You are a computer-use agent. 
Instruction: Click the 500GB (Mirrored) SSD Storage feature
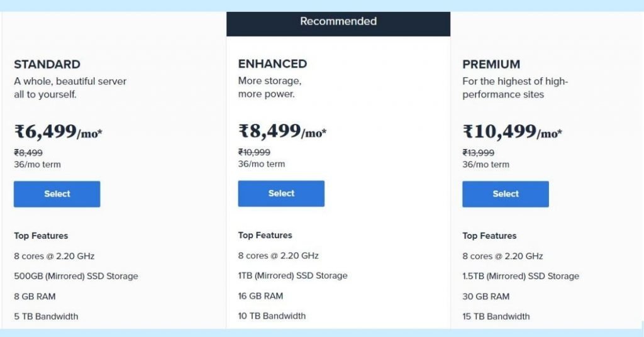click(76, 276)
